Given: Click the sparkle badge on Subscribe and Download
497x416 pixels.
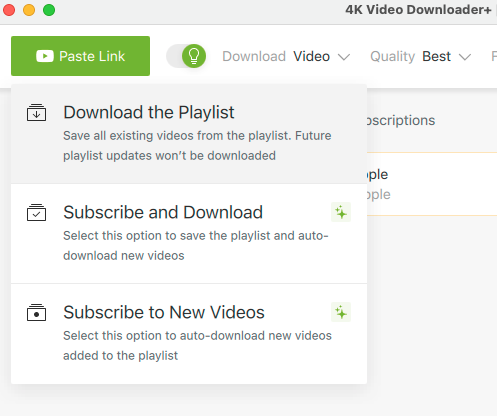Looking at the screenshot, I should [x=341, y=212].
